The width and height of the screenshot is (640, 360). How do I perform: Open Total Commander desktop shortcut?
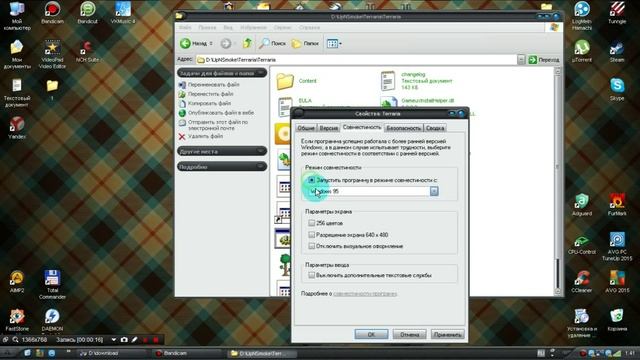pyautogui.click(x=52, y=284)
